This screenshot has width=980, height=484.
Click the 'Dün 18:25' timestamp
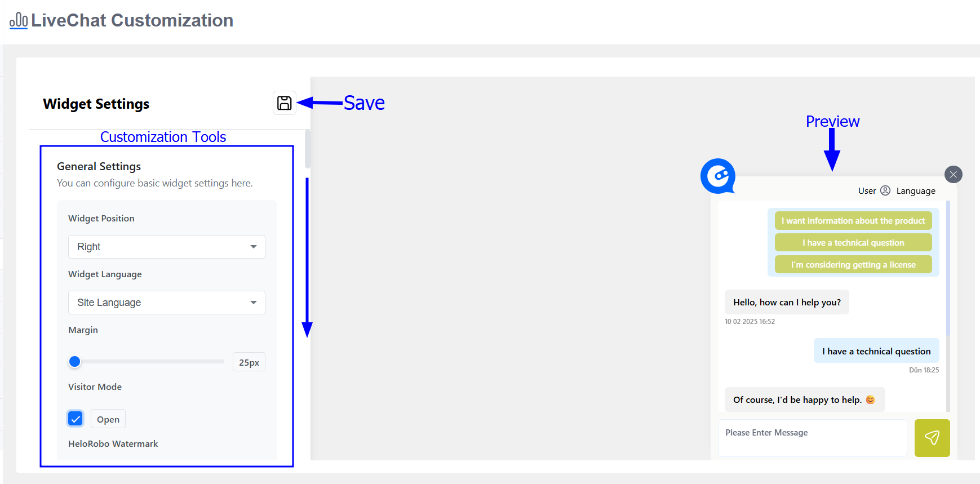[924, 370]
